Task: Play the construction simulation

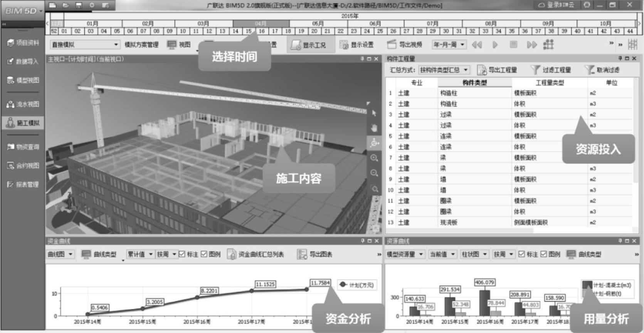Action: (495, 45)
